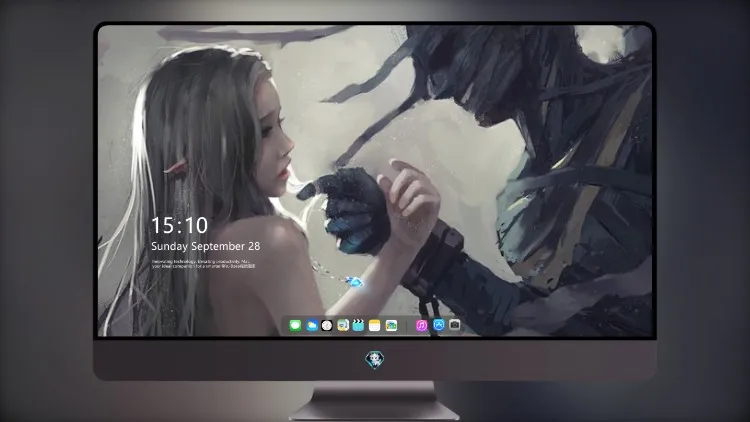Open the Weather app in the dock

[311, 326]
